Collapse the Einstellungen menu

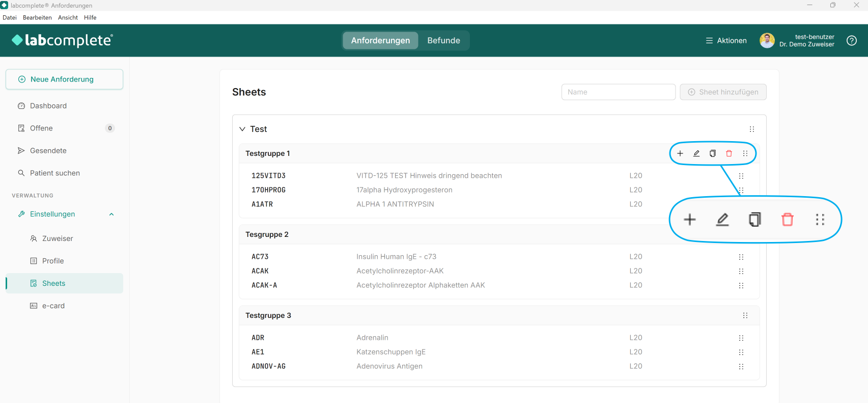[x=111, y=214]
